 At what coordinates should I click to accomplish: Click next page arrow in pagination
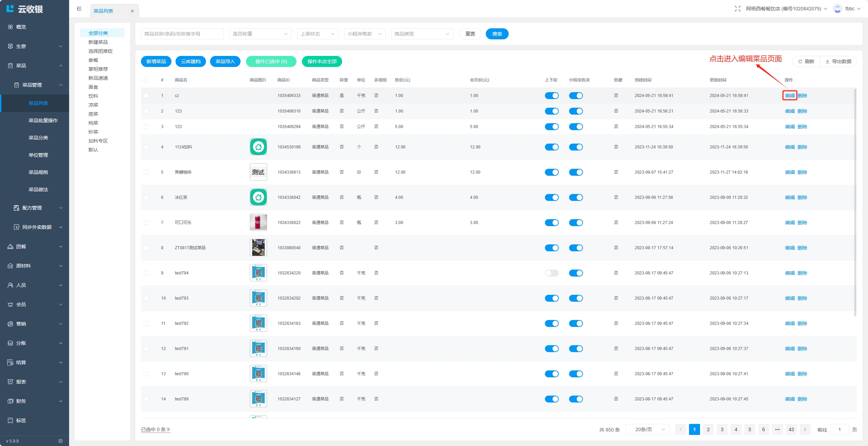[805, 429]
